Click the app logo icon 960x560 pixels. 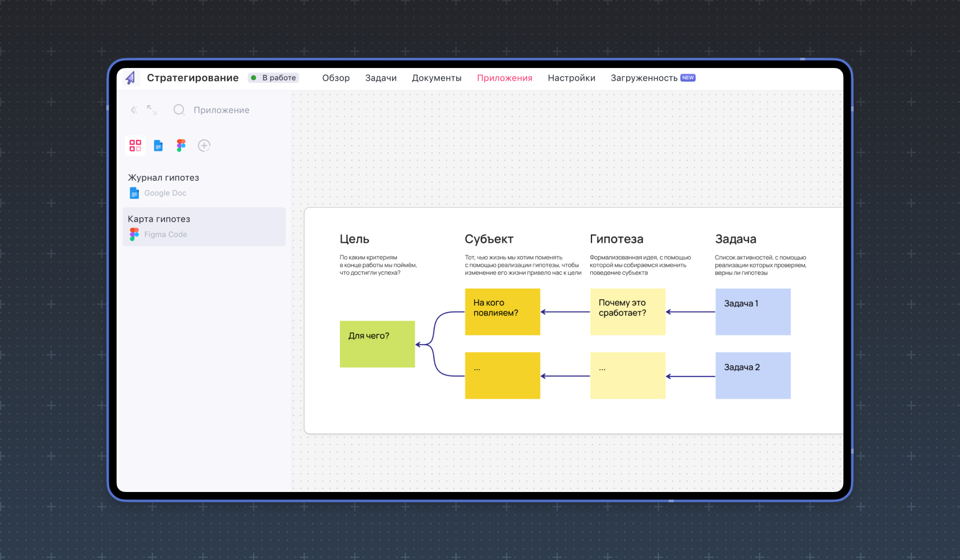click(x=131, y=78)
